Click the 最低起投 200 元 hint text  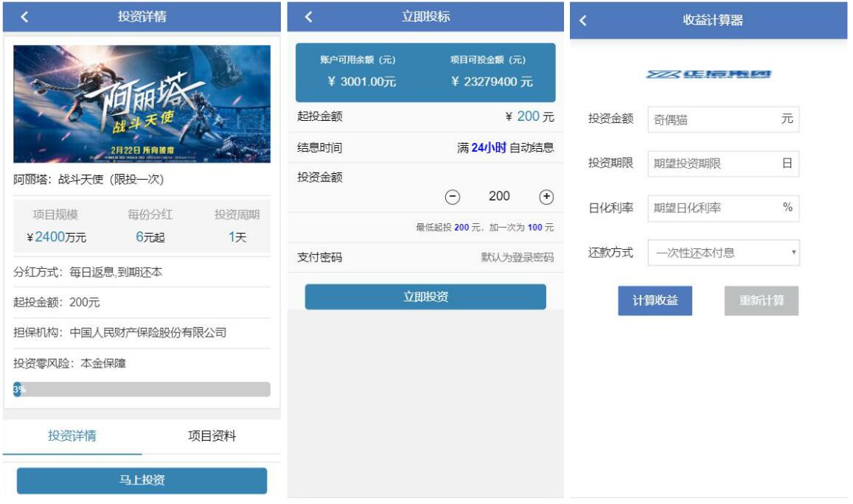(484, 227)
